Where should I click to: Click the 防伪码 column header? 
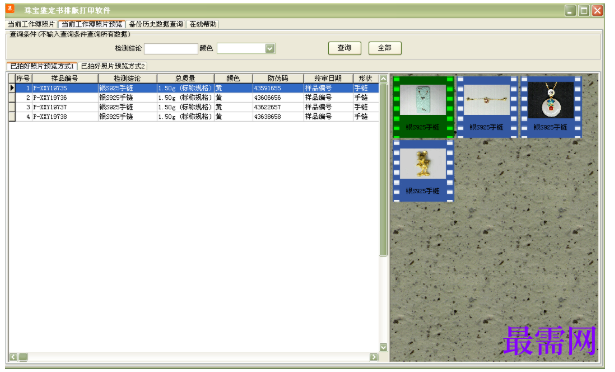pos(278,78)
